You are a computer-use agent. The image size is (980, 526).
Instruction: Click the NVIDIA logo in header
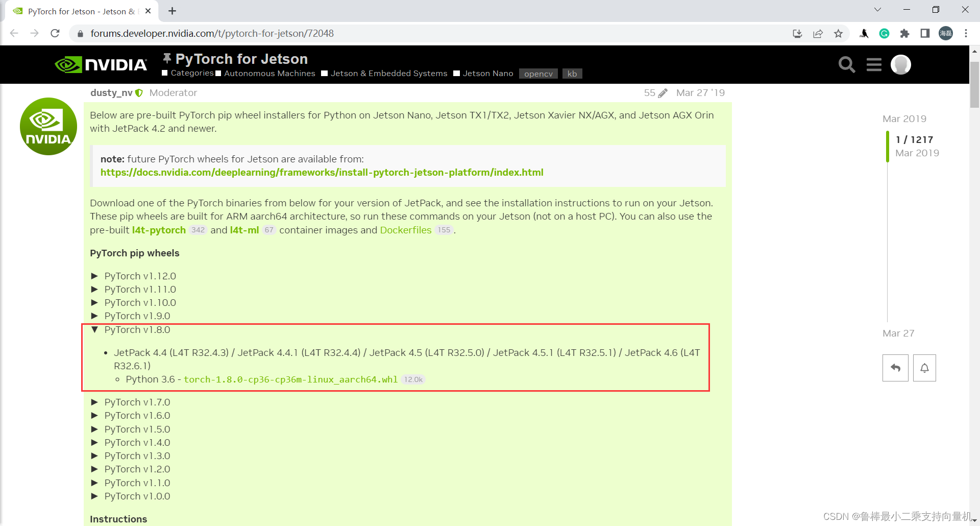[x=101, y=65]
